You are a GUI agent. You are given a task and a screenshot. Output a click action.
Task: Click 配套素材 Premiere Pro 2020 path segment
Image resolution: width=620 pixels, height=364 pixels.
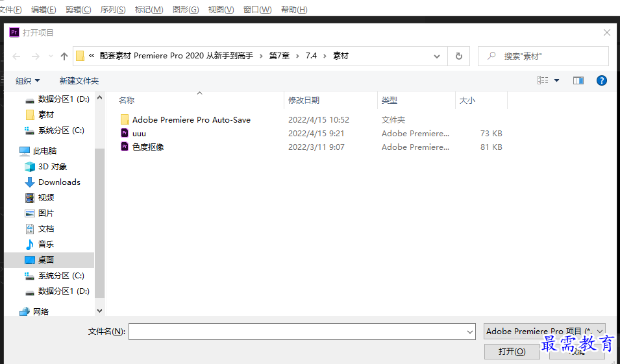tap(177, 56)
